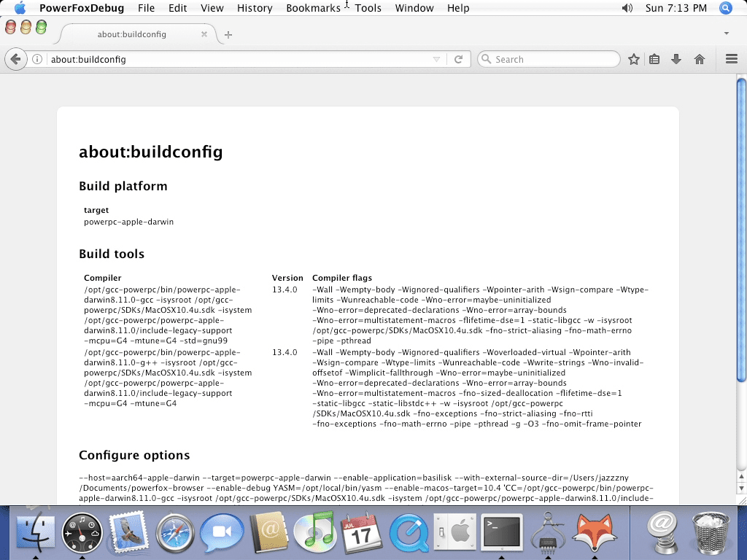The image size is (747, 560).
Task: Expand the list all tabs dropdown
Action: (x=727, y=34)
